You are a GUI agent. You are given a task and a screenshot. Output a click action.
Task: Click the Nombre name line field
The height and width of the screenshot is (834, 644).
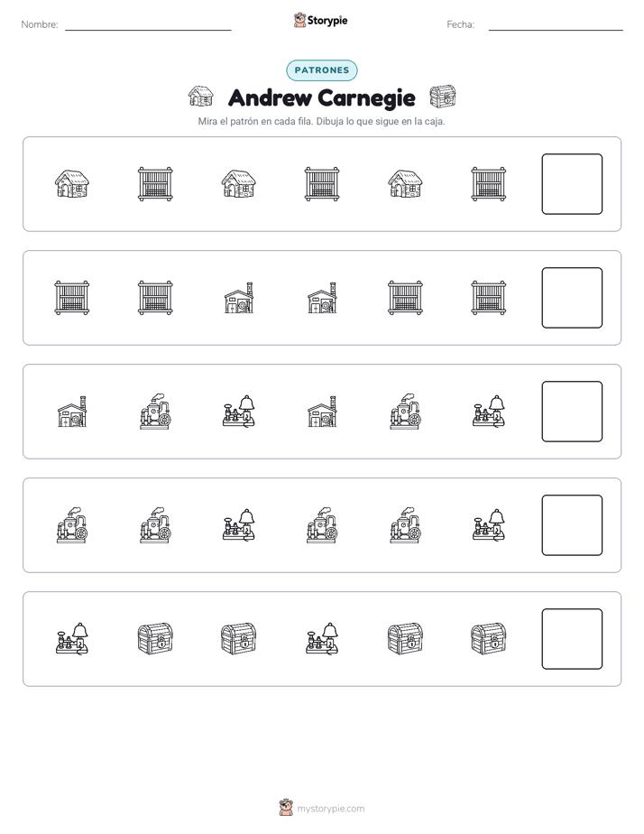148,25
